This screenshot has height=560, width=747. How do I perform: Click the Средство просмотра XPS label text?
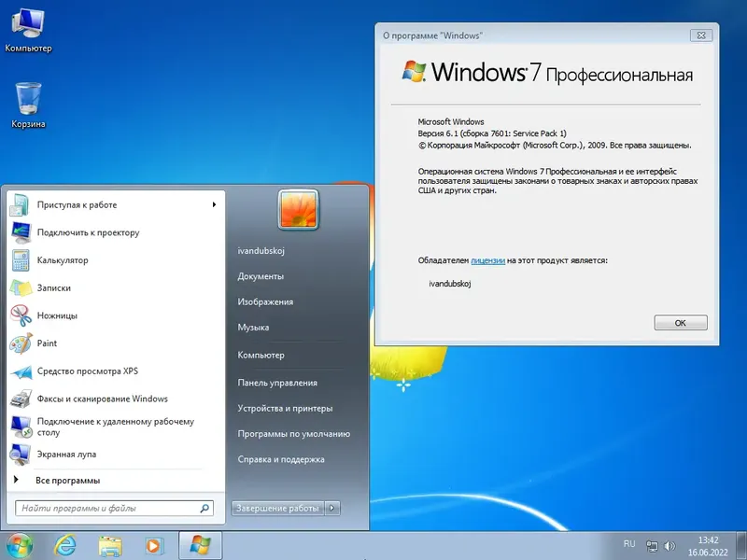(88, 371)
